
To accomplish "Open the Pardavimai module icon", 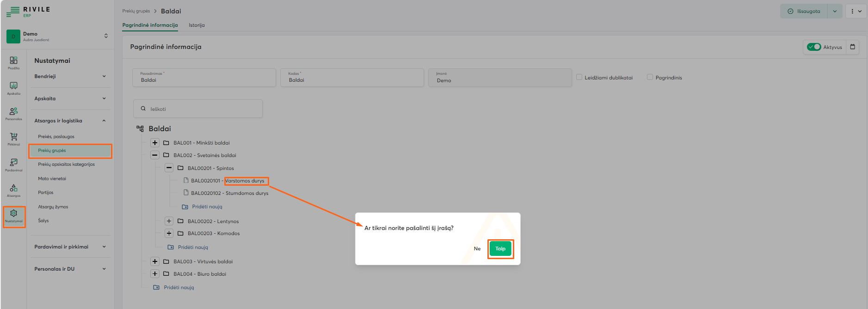I will pyautogui.click(x=13, y=164).
